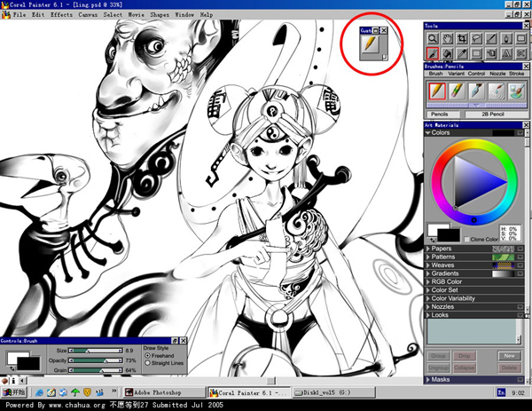This screenshot has height=411, width=532.
Task: Choose the Pencils brush icon in Brushes palette
Action: (436, 91)
